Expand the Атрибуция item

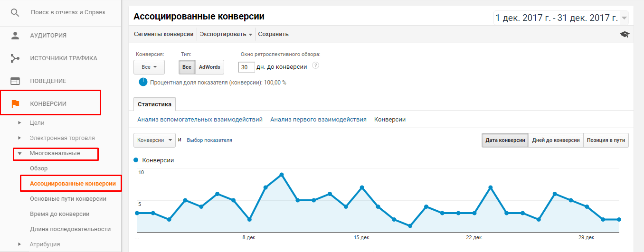20,244
